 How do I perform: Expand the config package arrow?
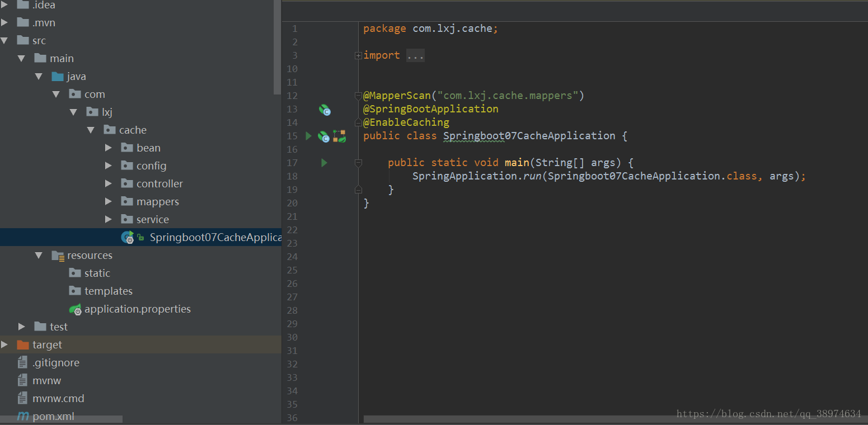click(109, 166)
